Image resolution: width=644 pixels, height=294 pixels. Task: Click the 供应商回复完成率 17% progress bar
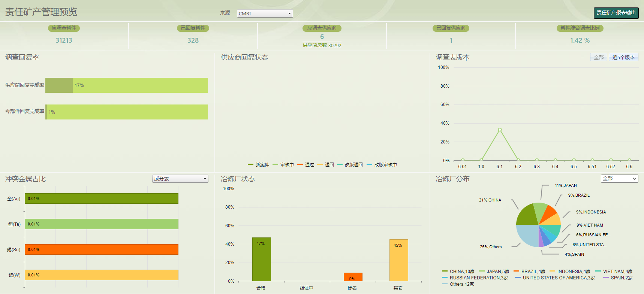pos(127,85)
